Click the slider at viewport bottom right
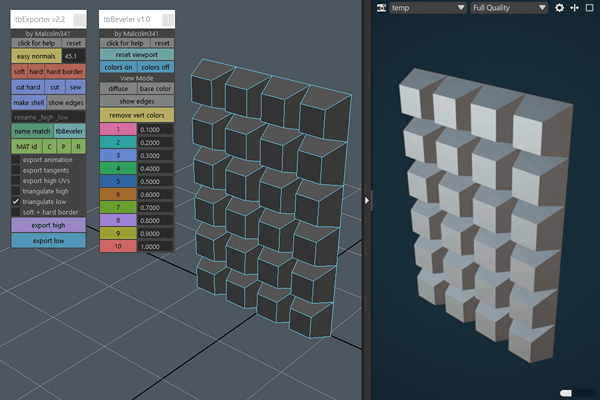Image resolution: width=600 pixels, height=400 pixels. (x=568, y=393)
